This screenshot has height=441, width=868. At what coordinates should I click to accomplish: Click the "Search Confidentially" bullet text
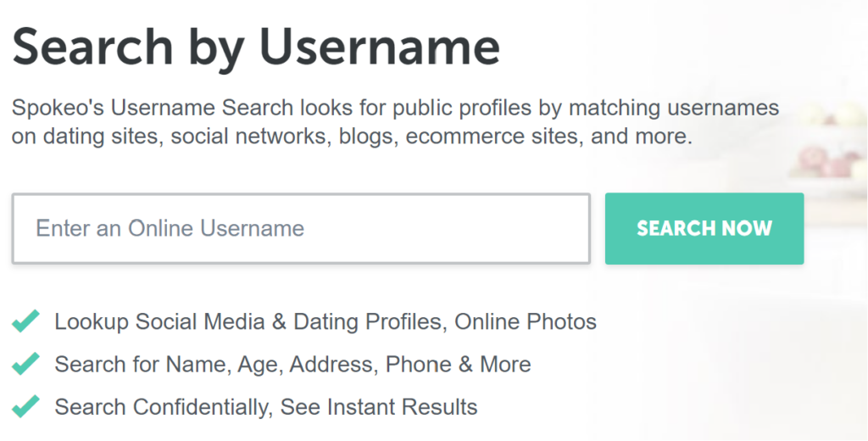point(162,407)
